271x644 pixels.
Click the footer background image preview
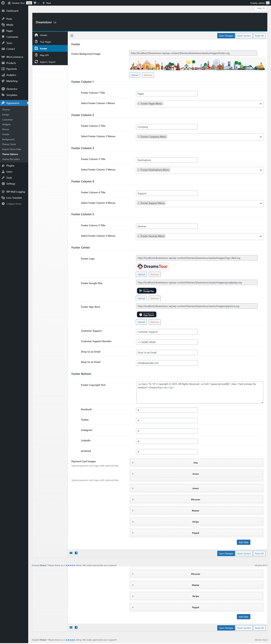[x=197, y=64]
